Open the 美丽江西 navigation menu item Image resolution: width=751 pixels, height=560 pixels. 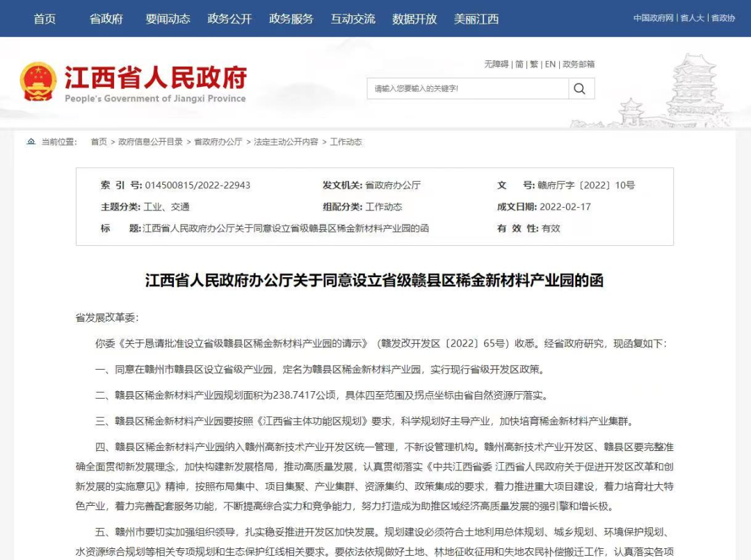tap(476, 19)
